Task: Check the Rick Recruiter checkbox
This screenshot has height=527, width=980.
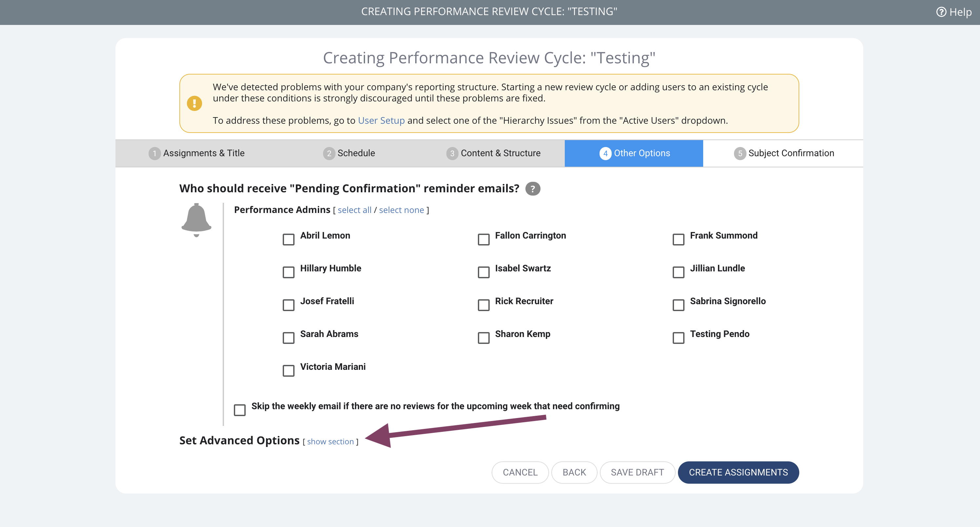Action: pos(483,305)
